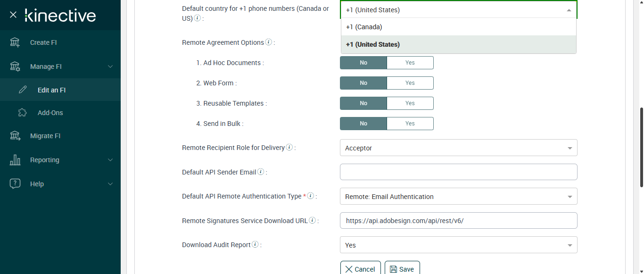644x274 pixels.
Task: Close the sidebar with the X icon
Action: click(13, 15)
